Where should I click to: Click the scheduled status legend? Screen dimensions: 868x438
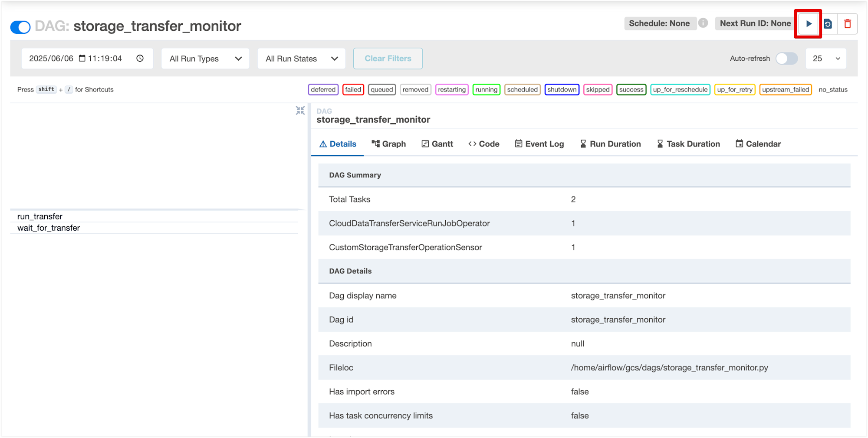tap(523, 90)
